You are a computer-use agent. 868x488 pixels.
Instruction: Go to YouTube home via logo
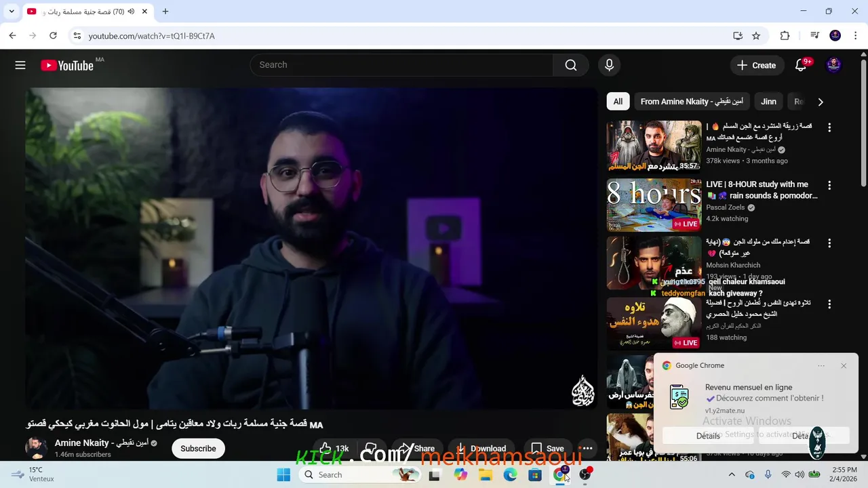point(66,65)
